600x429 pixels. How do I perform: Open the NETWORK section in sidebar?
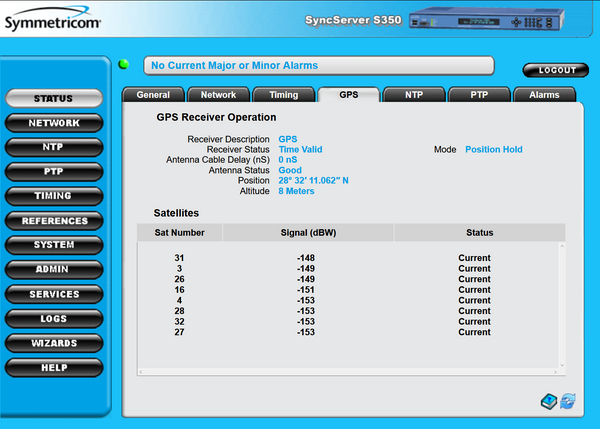54,123
